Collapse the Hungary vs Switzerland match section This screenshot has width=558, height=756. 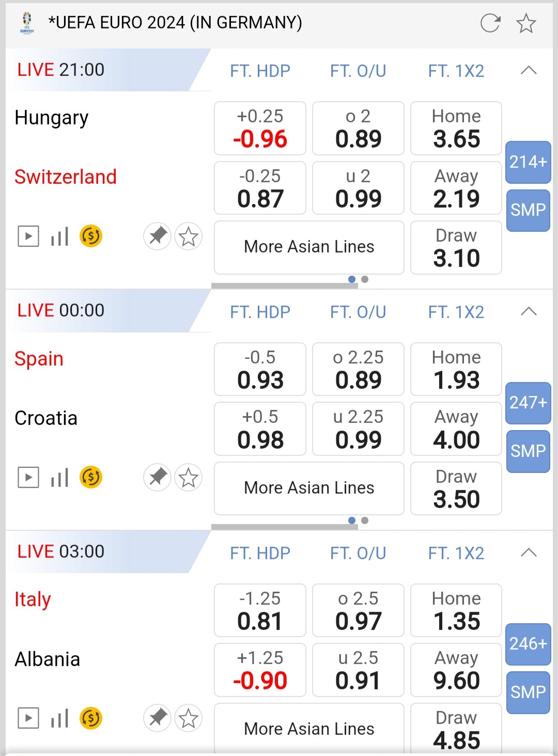(529, 70)
